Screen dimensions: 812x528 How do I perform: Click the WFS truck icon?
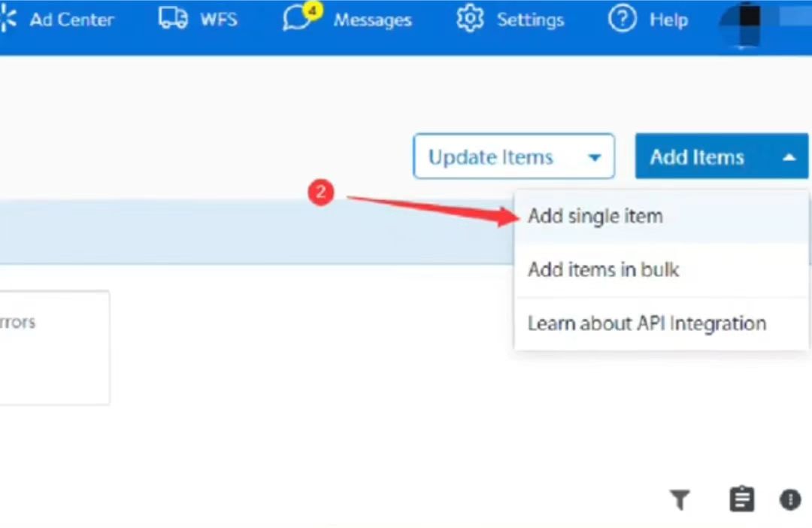173,19
